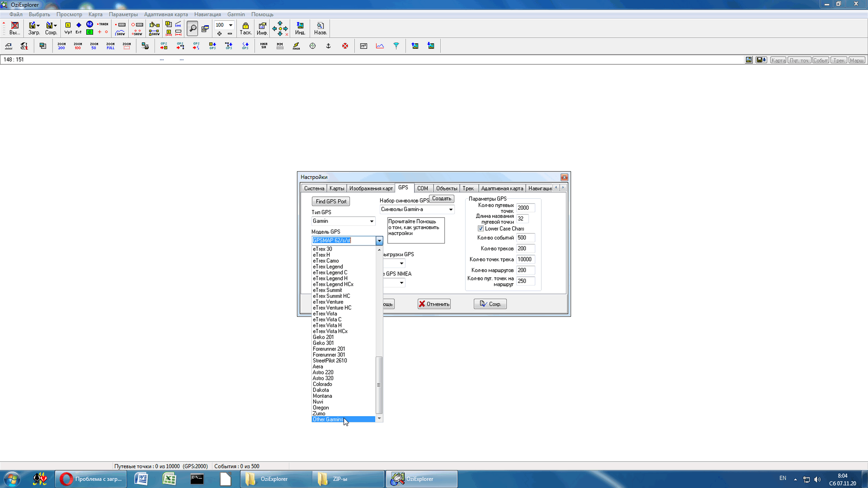This screenshot has width=868, height=488.
Task: Toggle the Трек button on coordinates bar
Action: tap(839, 60)
